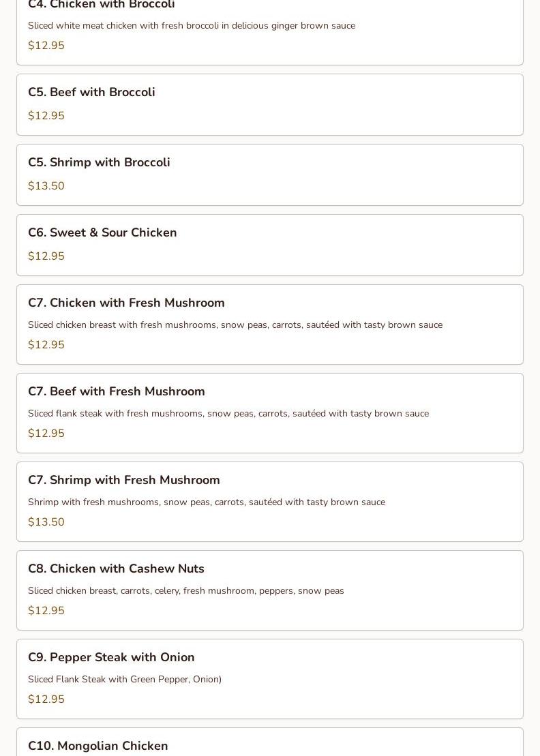
Task: Click the $12.95 price of Pepper Steak with Onion
Action: (x=46, y=699)
